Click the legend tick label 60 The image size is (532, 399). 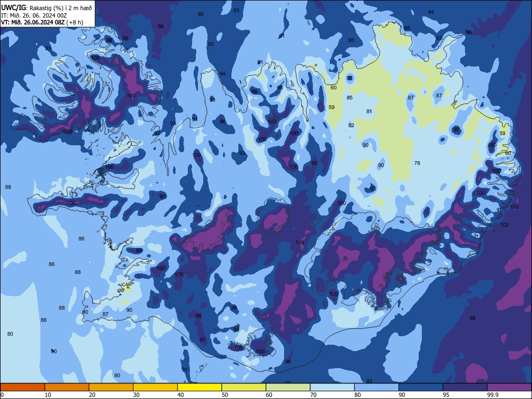tap(269, 395)
